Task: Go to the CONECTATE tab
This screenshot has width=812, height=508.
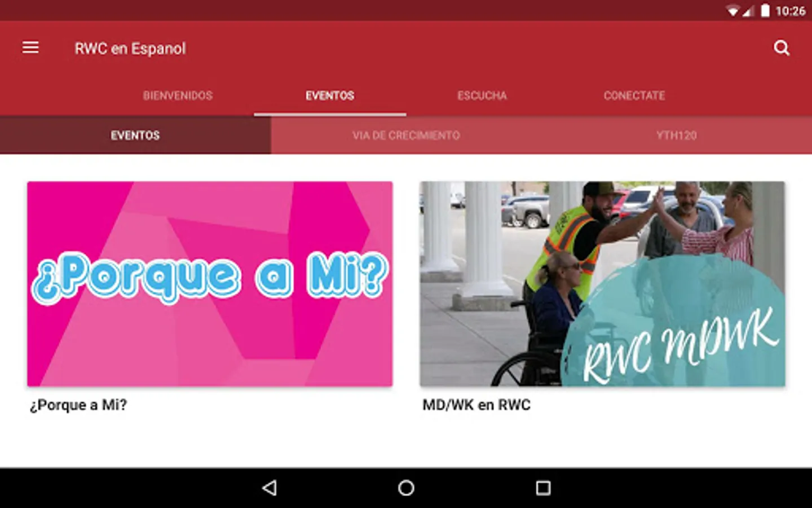Action: [634, 95]
